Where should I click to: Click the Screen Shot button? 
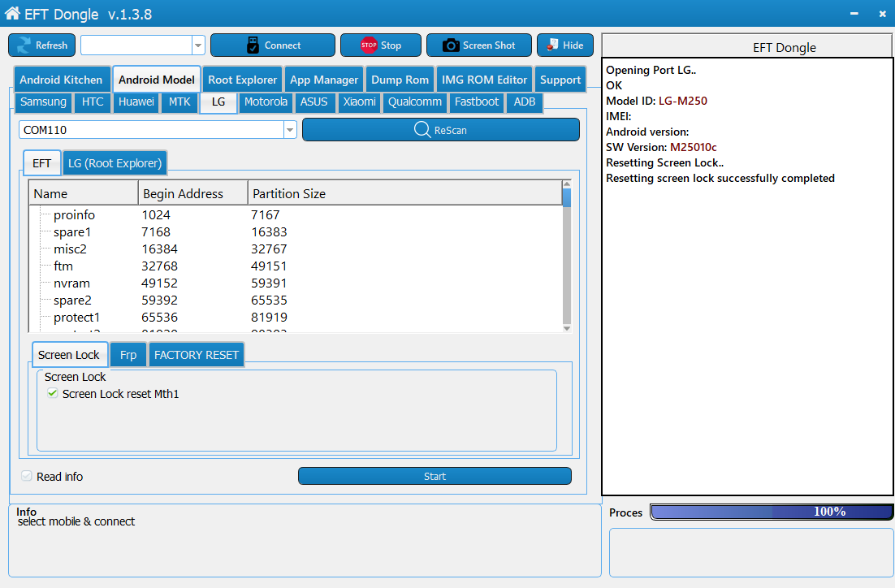tap(479, 45)
